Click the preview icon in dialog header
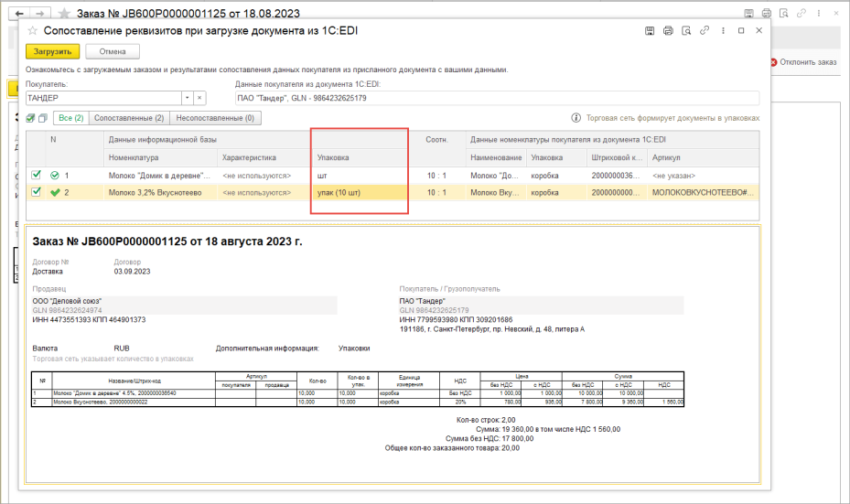 click(686, 31)
